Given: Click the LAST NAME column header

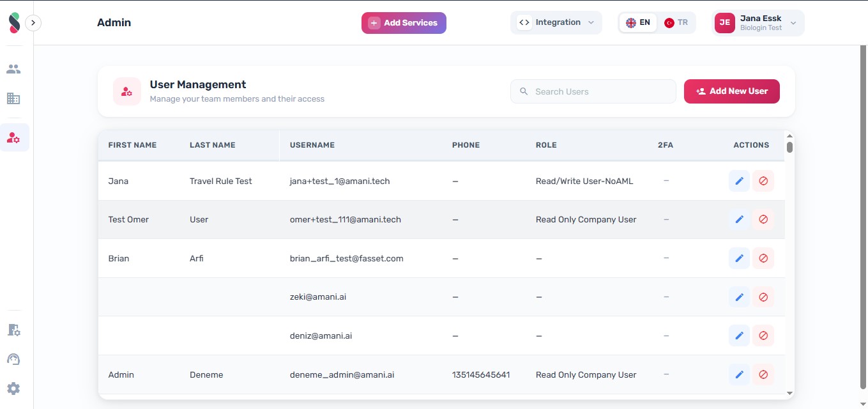Looking at the screenshot, I should tap(213, 145).
